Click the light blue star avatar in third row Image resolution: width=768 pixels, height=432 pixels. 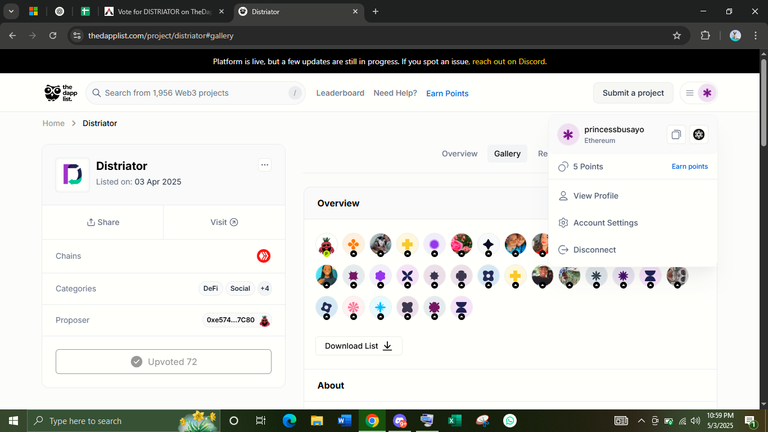(380, 308)
